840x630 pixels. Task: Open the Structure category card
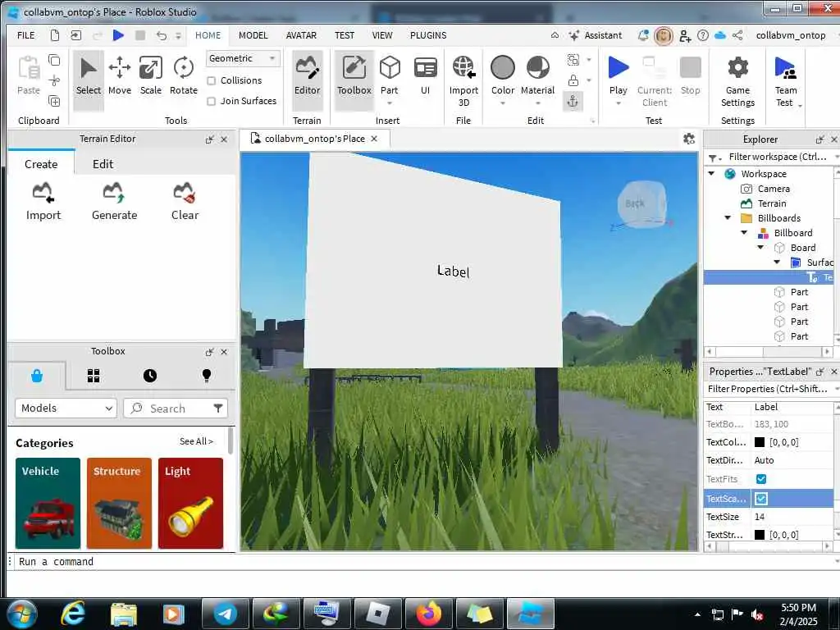pos(119,503)
